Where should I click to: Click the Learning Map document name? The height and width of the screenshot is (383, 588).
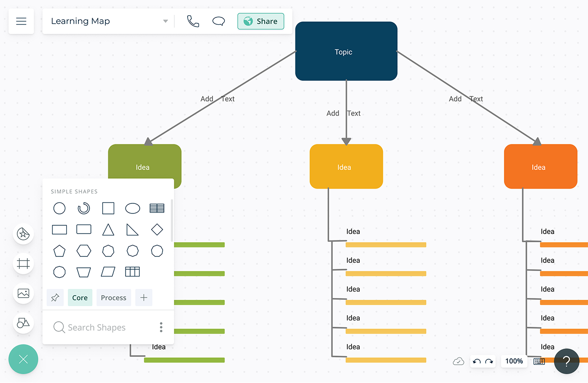pos(80,21)
